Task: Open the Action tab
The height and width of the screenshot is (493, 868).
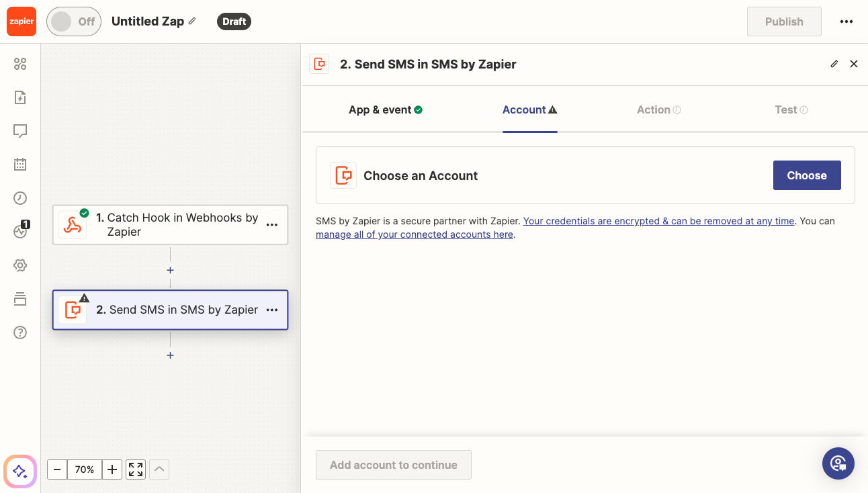Action: 659,110
